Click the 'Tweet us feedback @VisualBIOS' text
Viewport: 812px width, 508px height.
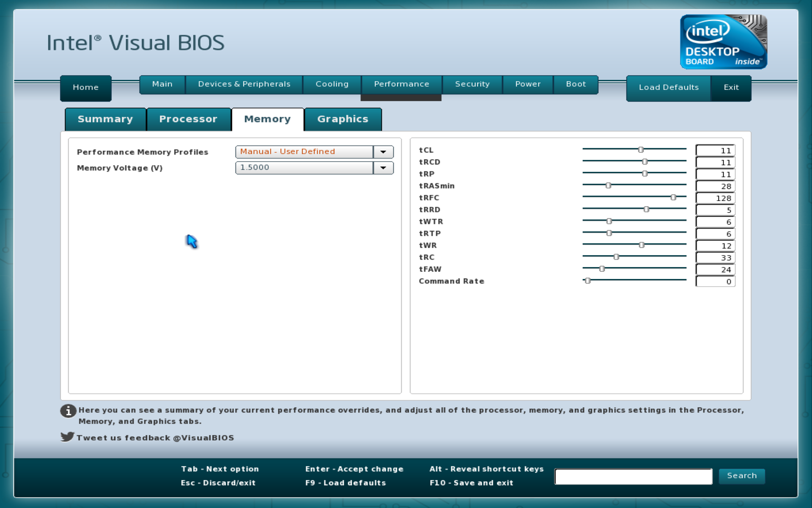point(155,438)
